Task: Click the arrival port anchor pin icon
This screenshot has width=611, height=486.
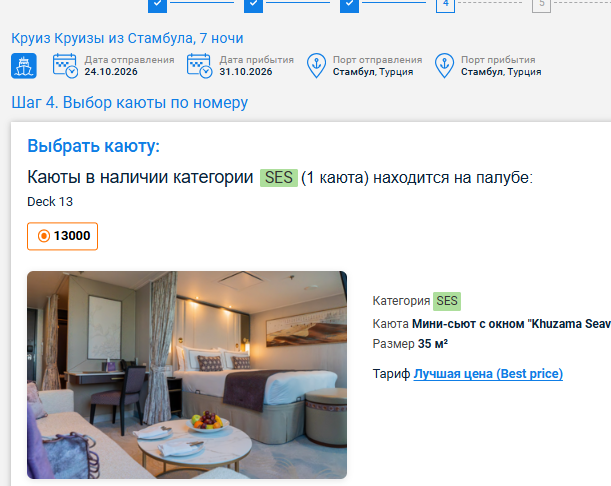Action: 444,66
